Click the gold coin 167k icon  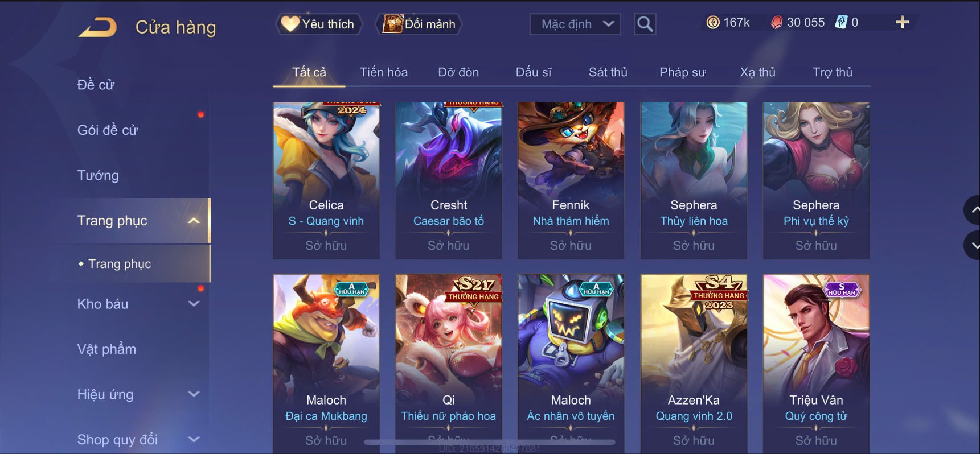(x=713, y=23)
